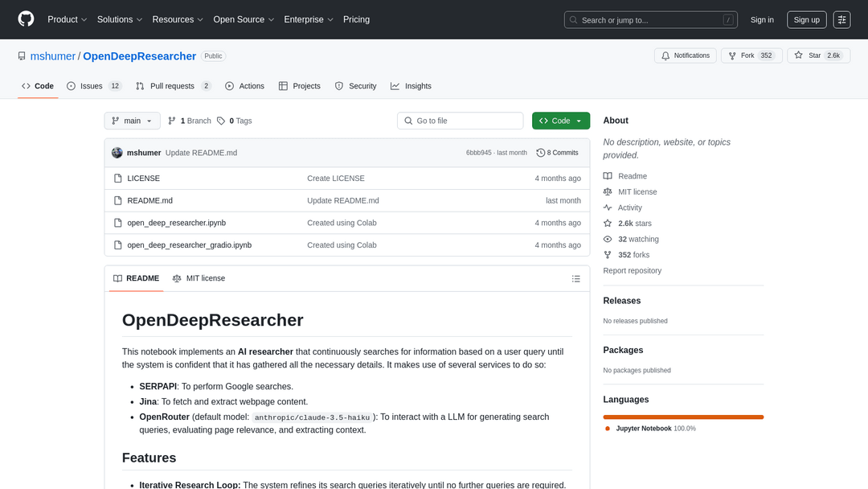Expand the Solutions menu
The height and width of the screenshot is (489, 868).
[120, 19]
